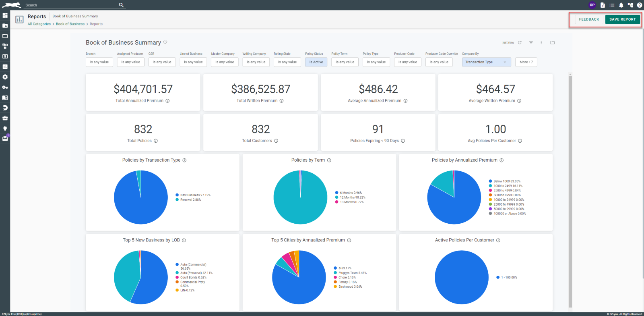Show info for Total Annualized Premium
The image size is (644, 316).
pos(167,101)
